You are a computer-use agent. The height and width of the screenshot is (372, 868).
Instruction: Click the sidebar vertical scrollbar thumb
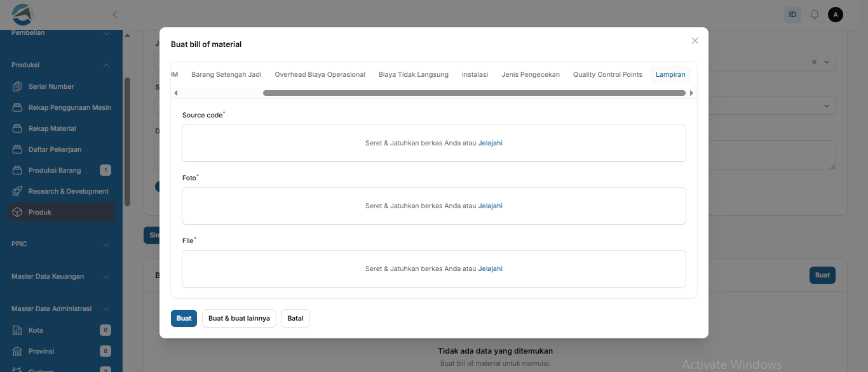(x=127, y=142)
